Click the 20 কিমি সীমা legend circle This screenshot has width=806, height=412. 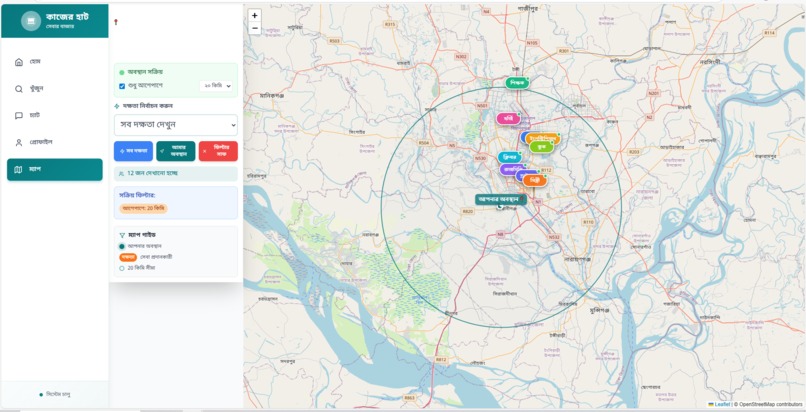pos(122,268)
